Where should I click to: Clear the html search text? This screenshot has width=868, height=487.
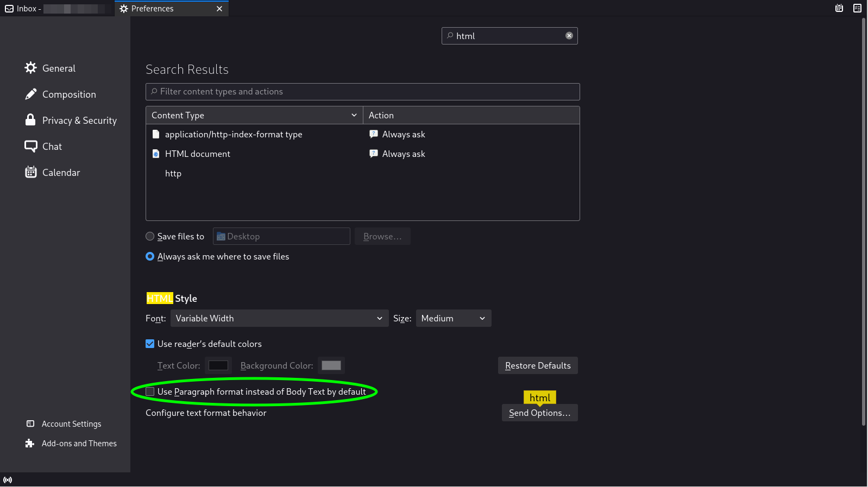569,36
